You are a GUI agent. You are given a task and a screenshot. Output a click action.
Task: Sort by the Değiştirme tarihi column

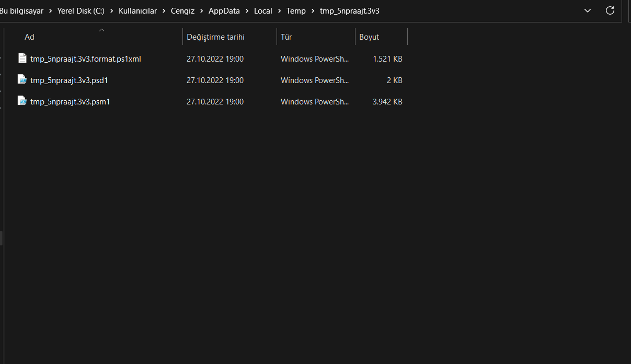tap(215, 37)
